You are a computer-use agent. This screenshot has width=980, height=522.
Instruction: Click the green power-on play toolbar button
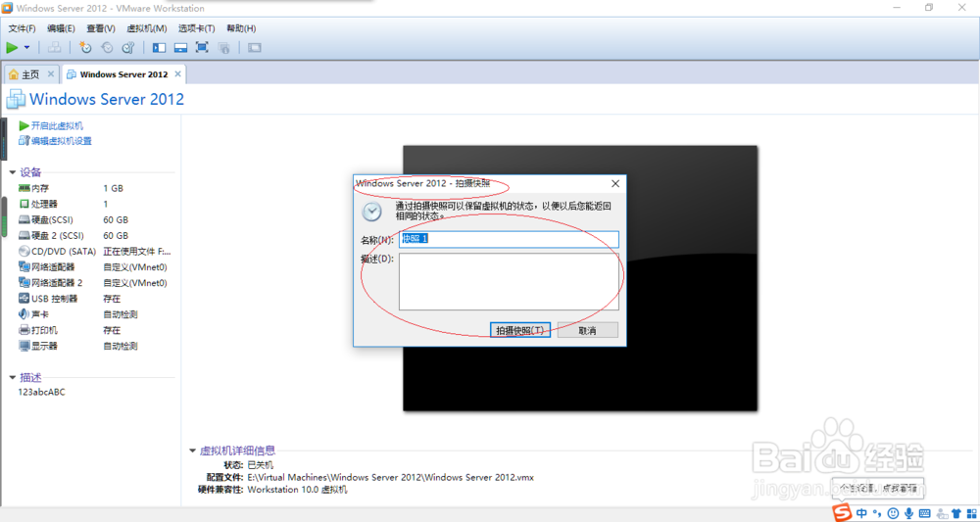point(12,47)
